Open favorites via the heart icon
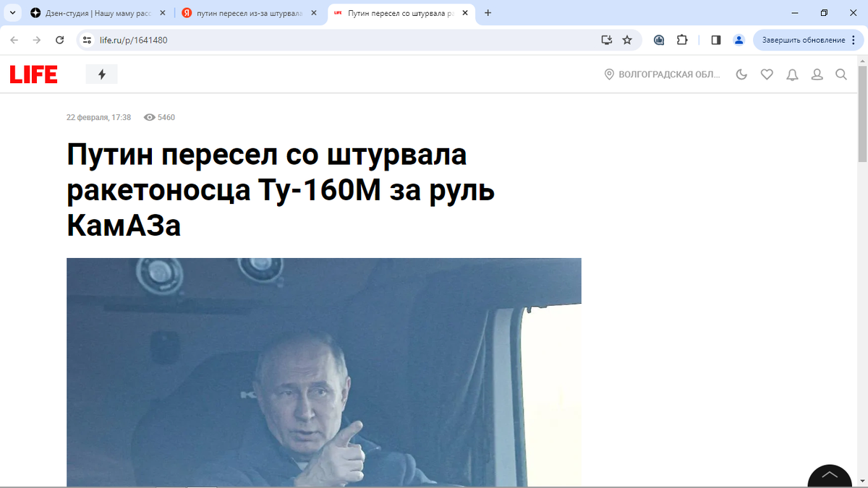 tap(767, 74)
